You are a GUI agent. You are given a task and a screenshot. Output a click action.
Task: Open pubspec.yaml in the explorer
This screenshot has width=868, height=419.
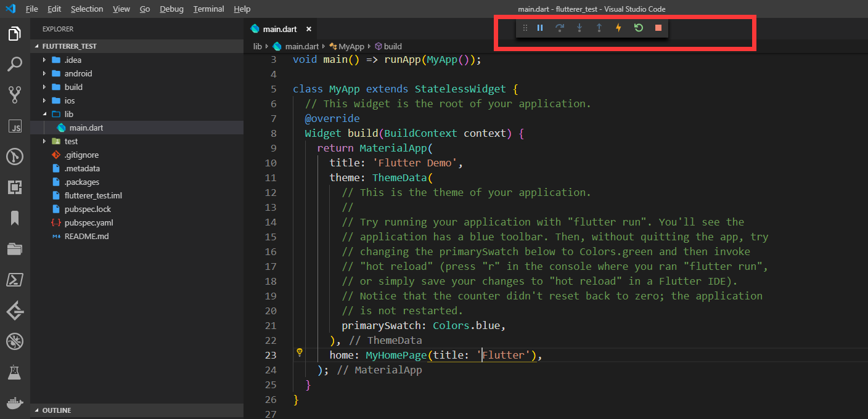click(x=88, y=222)
